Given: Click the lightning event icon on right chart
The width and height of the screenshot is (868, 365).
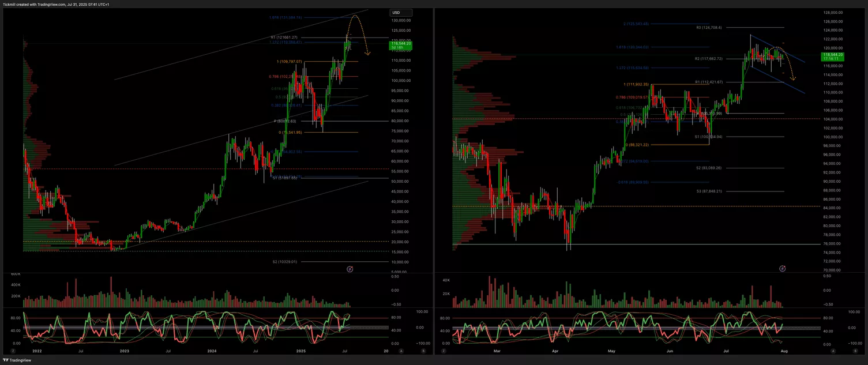Looking at the screenshot, I should tap(782, 268).
